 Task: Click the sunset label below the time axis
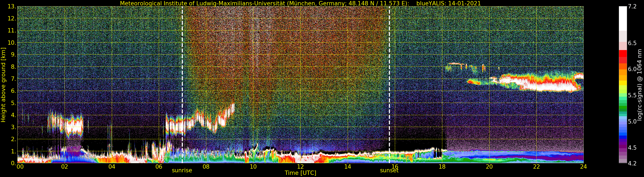click(389, 171)
